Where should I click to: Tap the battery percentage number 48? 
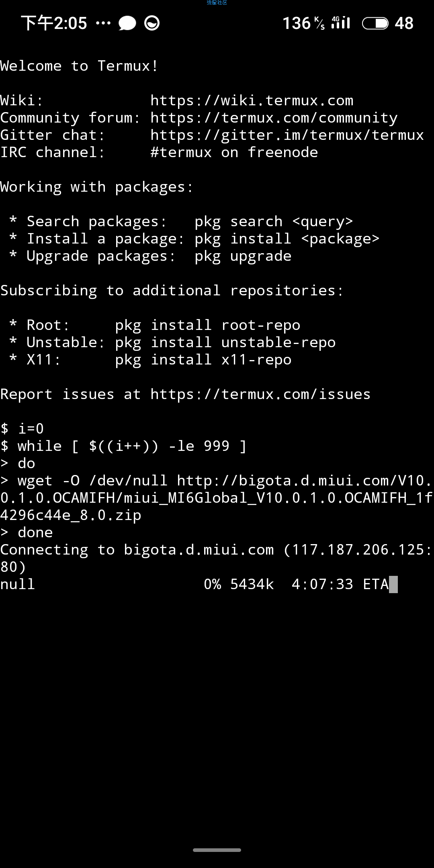404,23
